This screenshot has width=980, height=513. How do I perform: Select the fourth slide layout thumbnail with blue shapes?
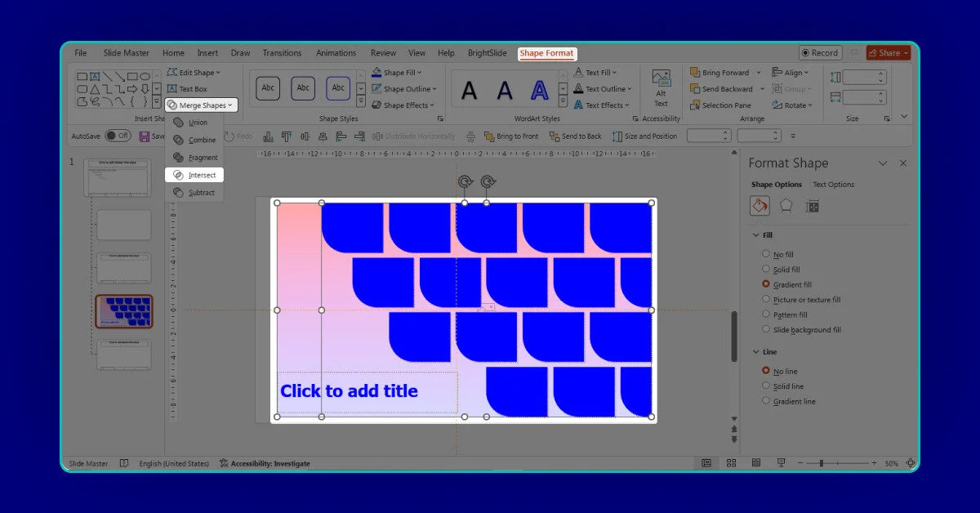click(123, 311)
